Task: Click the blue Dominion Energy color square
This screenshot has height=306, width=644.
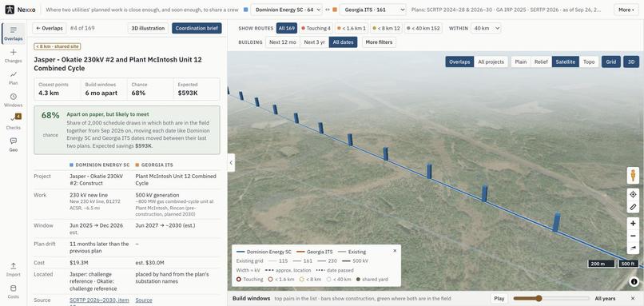Action: click(245, 10)
